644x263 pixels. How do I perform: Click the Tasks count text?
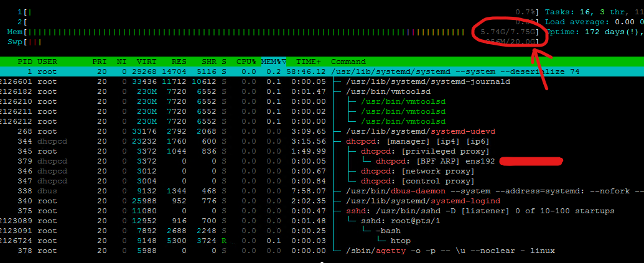point(594,12)
